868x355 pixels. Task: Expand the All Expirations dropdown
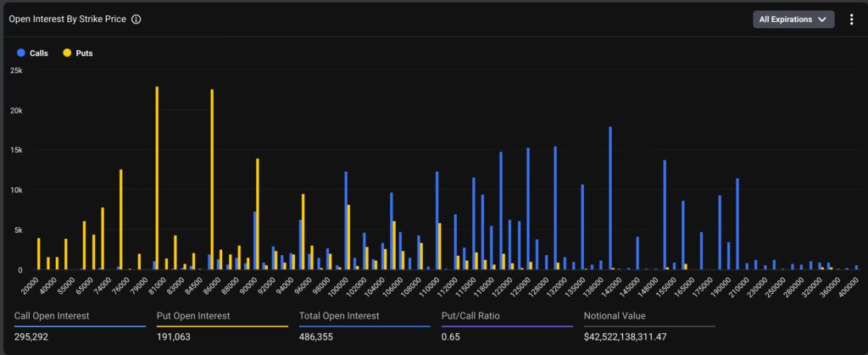793,19
